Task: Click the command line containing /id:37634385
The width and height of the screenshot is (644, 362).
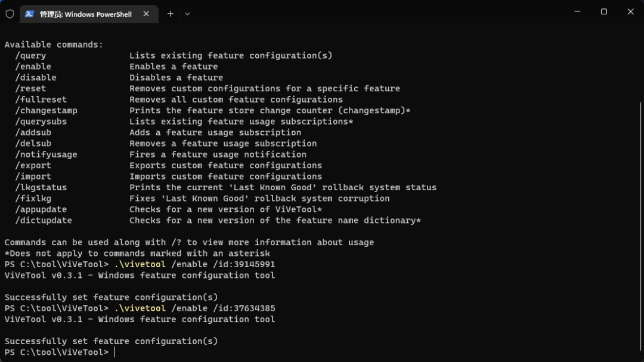Action: 194,308
